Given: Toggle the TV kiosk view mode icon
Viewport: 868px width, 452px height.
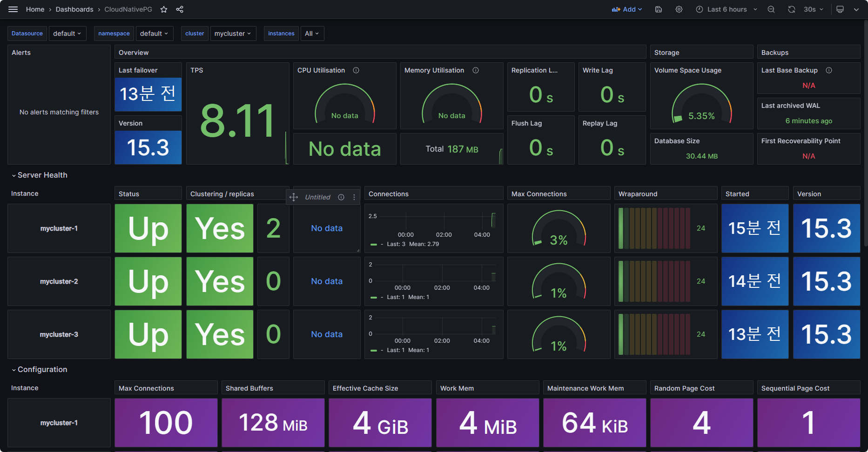Looking at the screenshot, I should [840, 9].
